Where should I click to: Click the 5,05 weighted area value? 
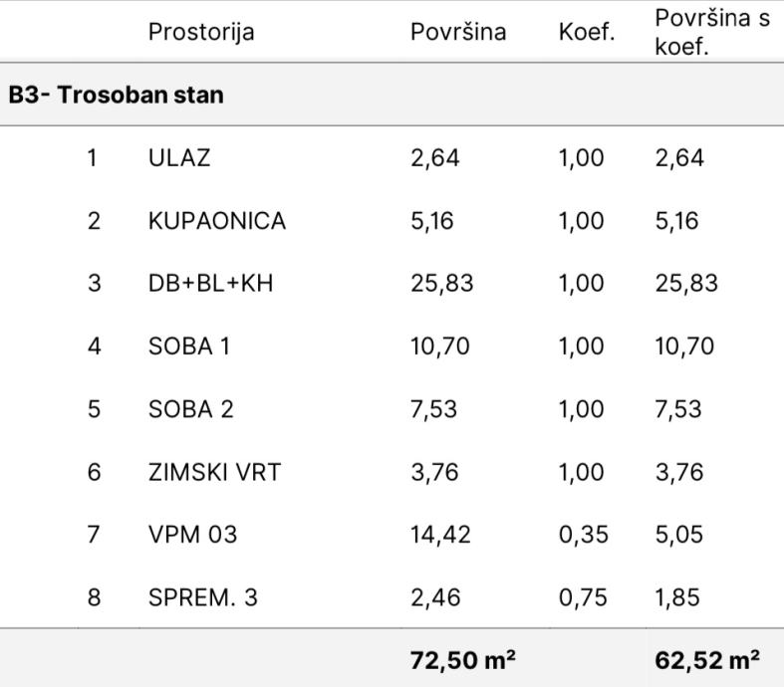(x=679, y=535)
